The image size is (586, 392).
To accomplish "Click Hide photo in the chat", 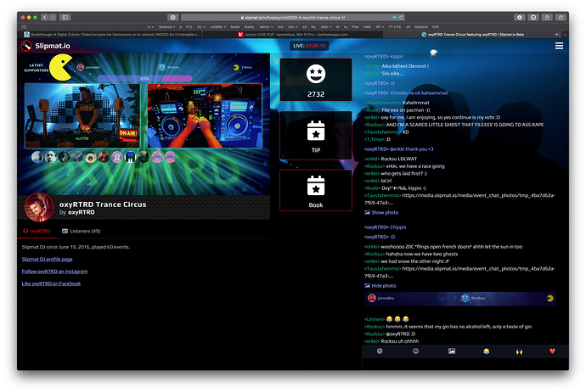I will tap(380, 286).
